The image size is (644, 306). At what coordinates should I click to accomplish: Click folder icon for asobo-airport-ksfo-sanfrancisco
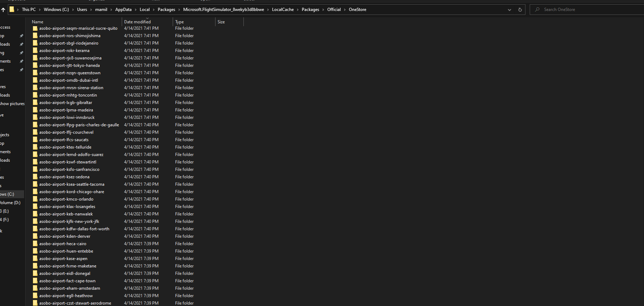coord(35,169)
